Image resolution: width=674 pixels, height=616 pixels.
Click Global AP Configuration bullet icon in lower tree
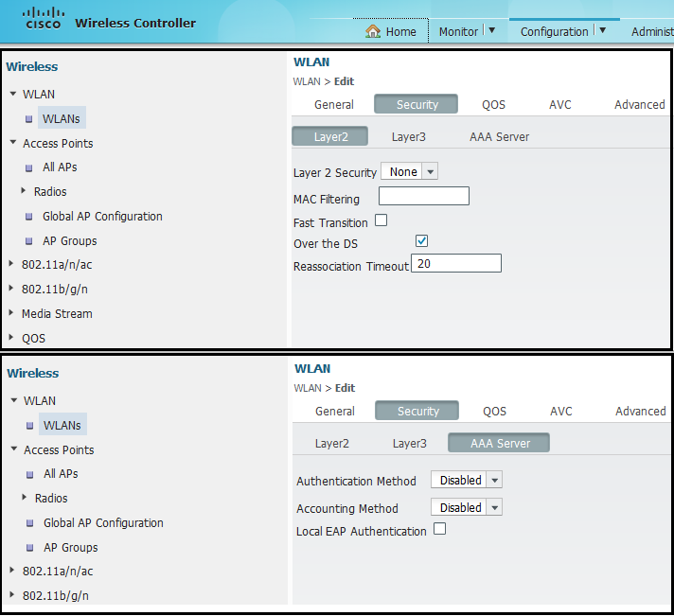[30, 523]
